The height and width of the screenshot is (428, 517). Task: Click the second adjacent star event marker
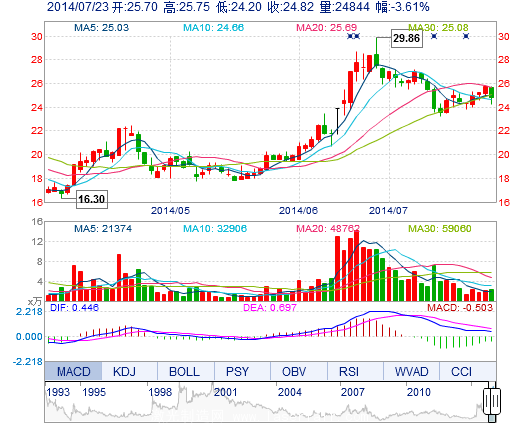coord(357,36)
